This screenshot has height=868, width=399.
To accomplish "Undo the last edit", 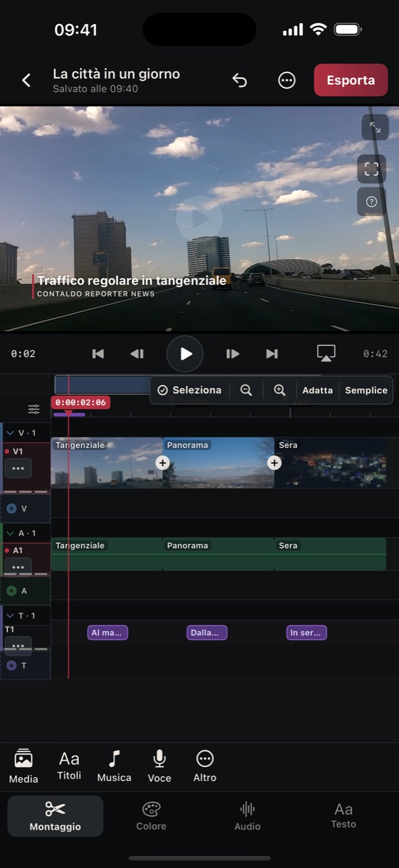I will click(240, 80).
